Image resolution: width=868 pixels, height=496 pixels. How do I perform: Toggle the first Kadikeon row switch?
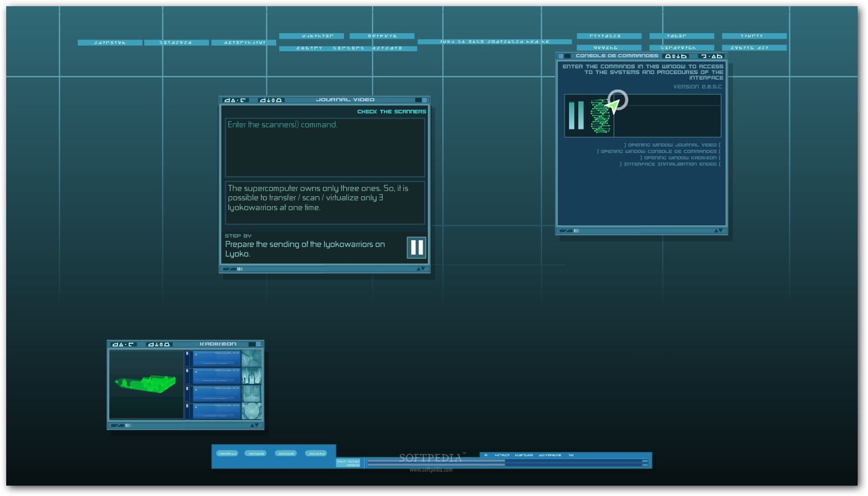187,358
